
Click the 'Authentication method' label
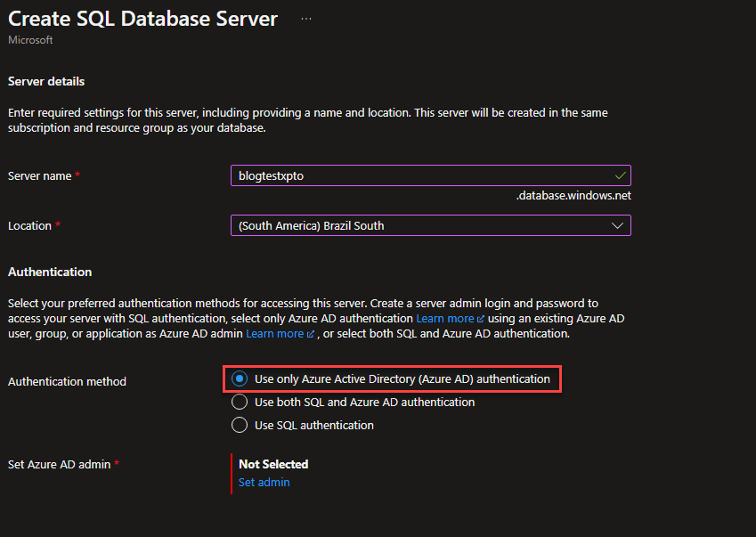coord(67,381)
